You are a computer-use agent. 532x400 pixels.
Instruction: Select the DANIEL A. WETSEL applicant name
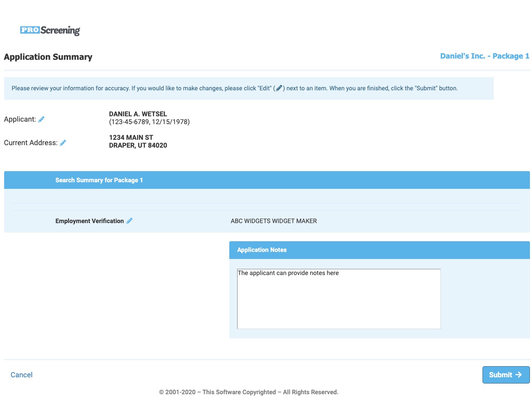click(138, 114)
